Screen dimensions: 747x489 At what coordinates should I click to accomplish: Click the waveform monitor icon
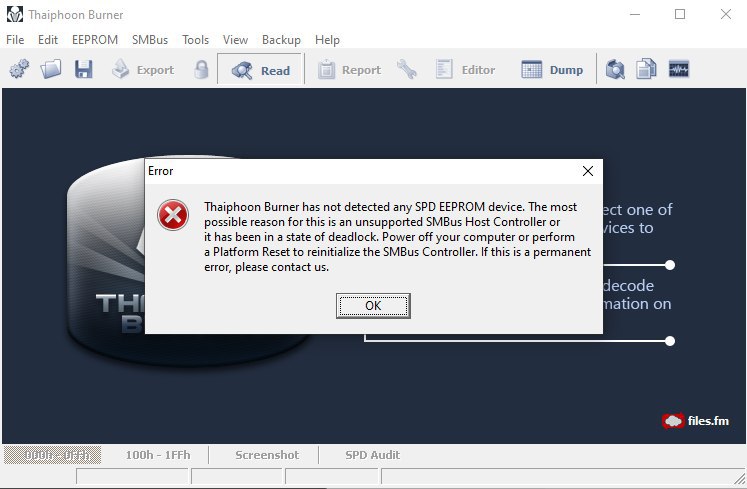tap(678, 70)
